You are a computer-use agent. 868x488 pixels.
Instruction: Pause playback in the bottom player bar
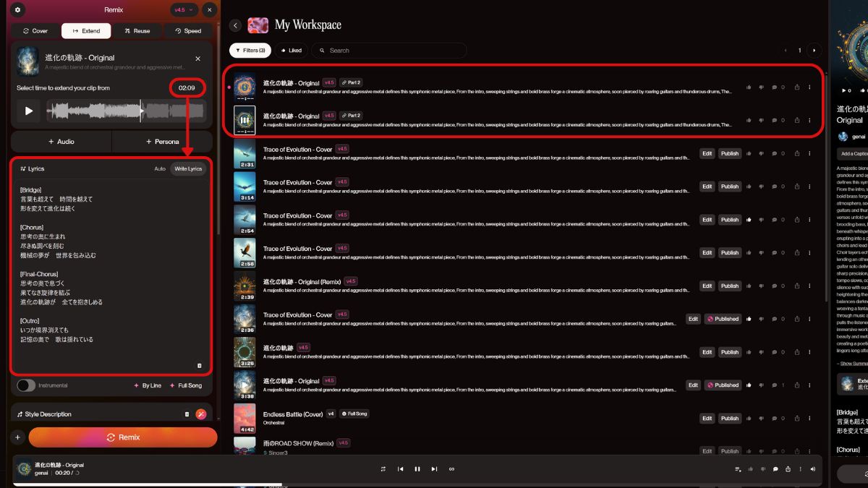[x=417, y=469]
